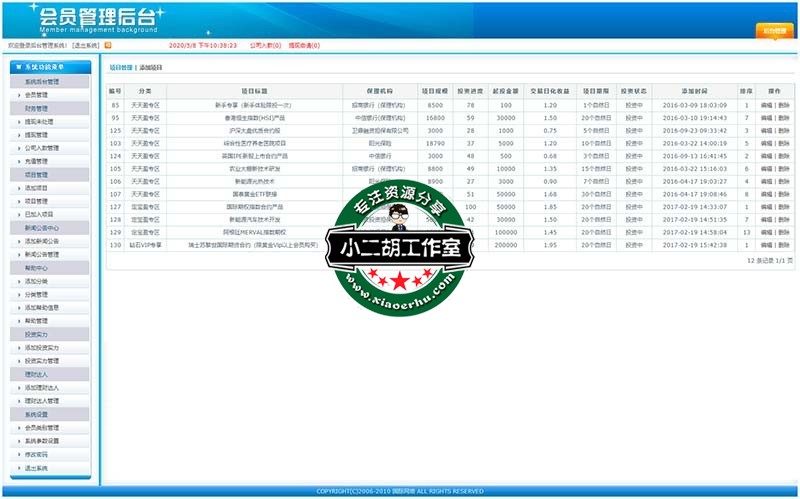Click the orange icon beside 退出系统 in top bar
Screen dimensions: 800x499
(x=108, y=46)
